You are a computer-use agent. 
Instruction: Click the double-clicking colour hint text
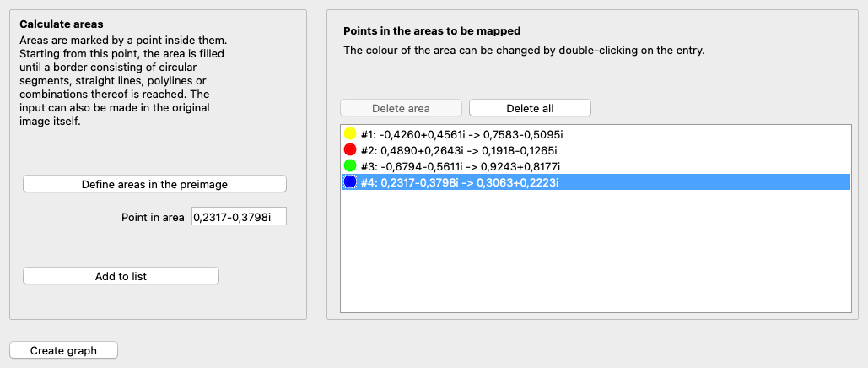point(523,50)
